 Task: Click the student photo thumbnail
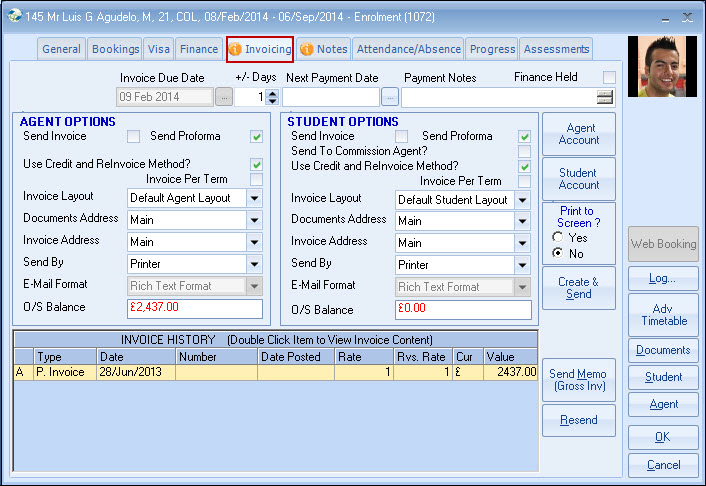point(661,67)
